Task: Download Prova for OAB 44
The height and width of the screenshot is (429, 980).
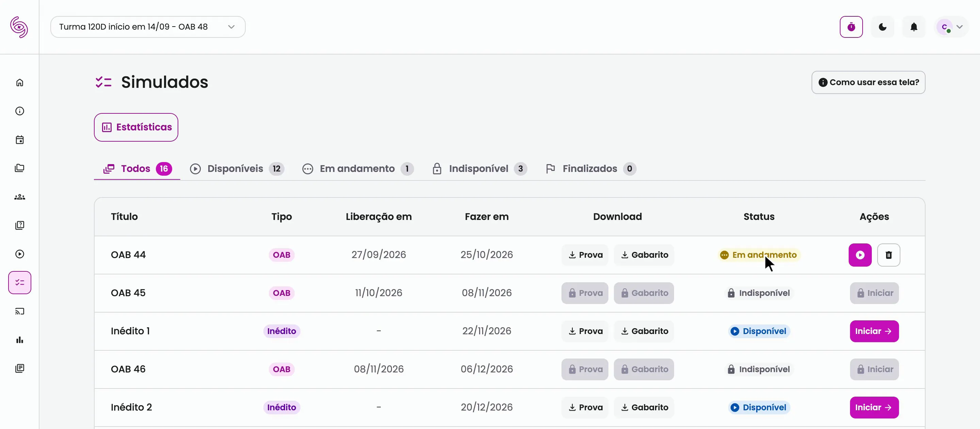Action: pyautogui.click(x=585, y=255)
